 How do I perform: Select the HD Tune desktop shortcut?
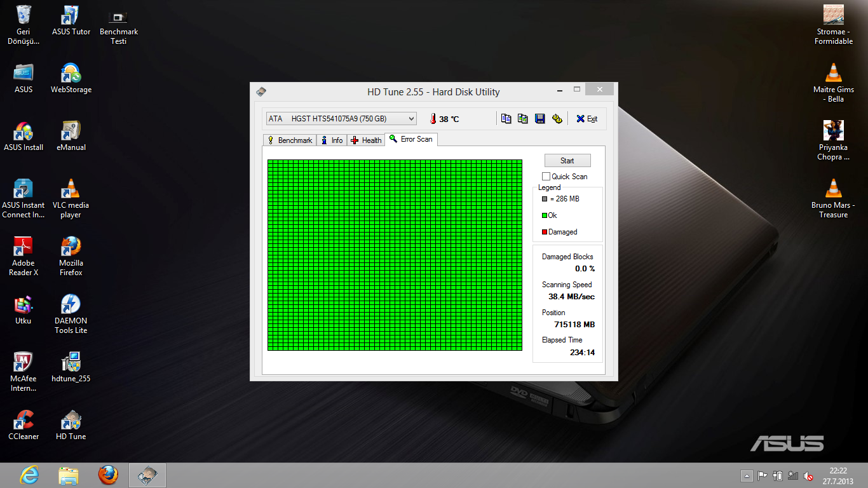71,425
